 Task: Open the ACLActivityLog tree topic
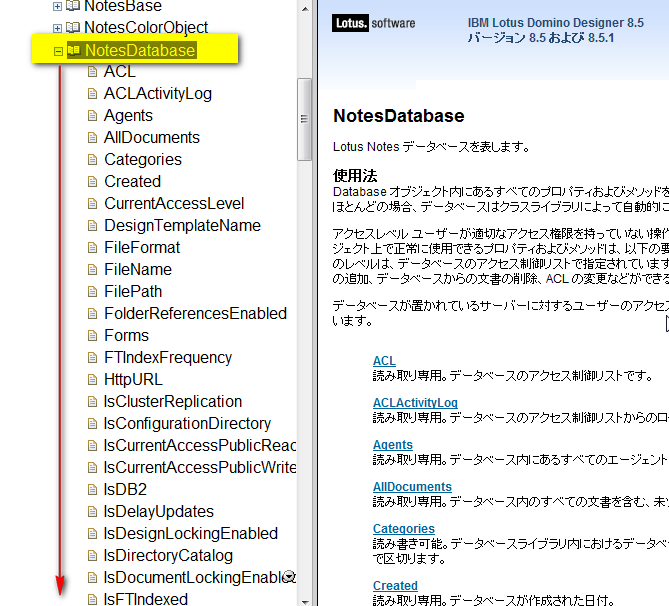(x=158, y=93)
